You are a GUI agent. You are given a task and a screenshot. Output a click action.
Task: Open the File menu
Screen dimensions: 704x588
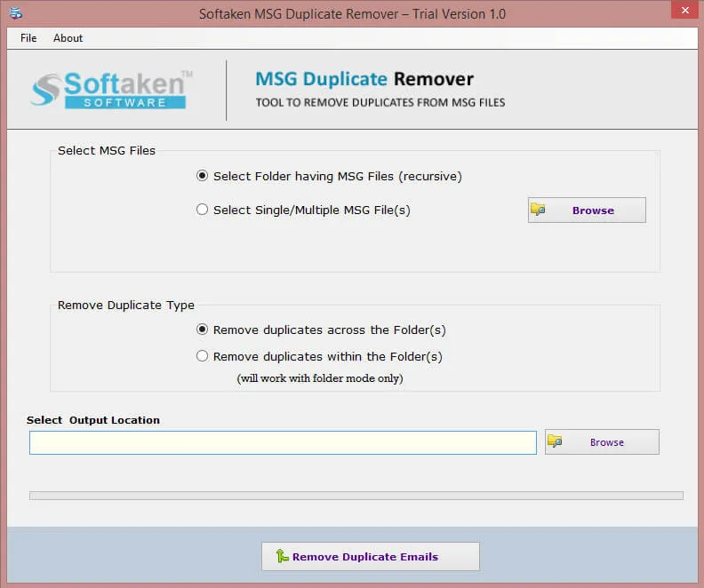(x=28, y=38)
